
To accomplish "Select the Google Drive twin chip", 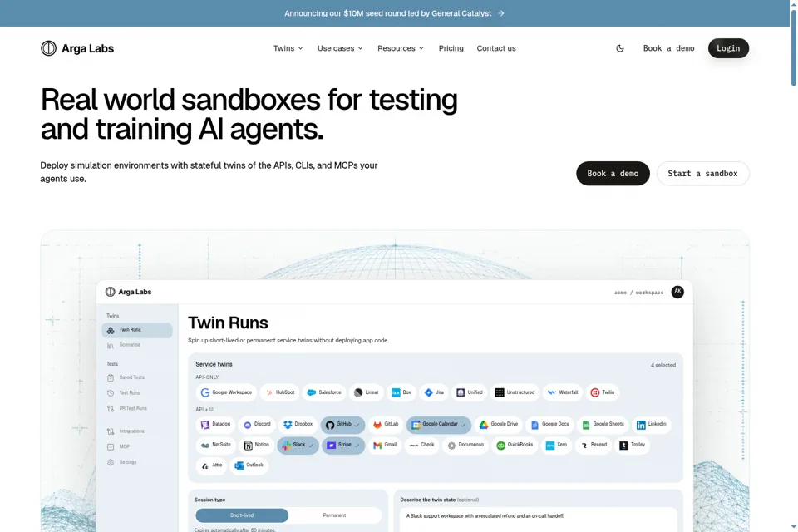I will tap(499, 425).
